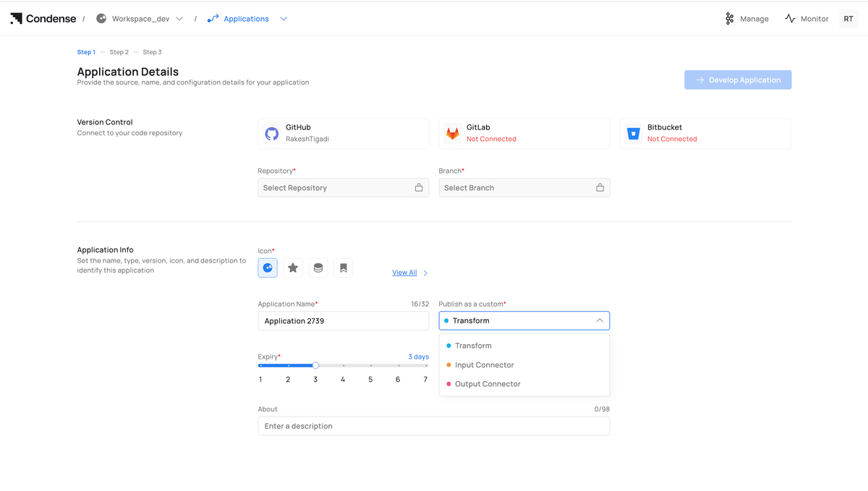This screenshot has width=868, height=491.
Task: Choose the star application icon
Action: [x=293, y=268]
